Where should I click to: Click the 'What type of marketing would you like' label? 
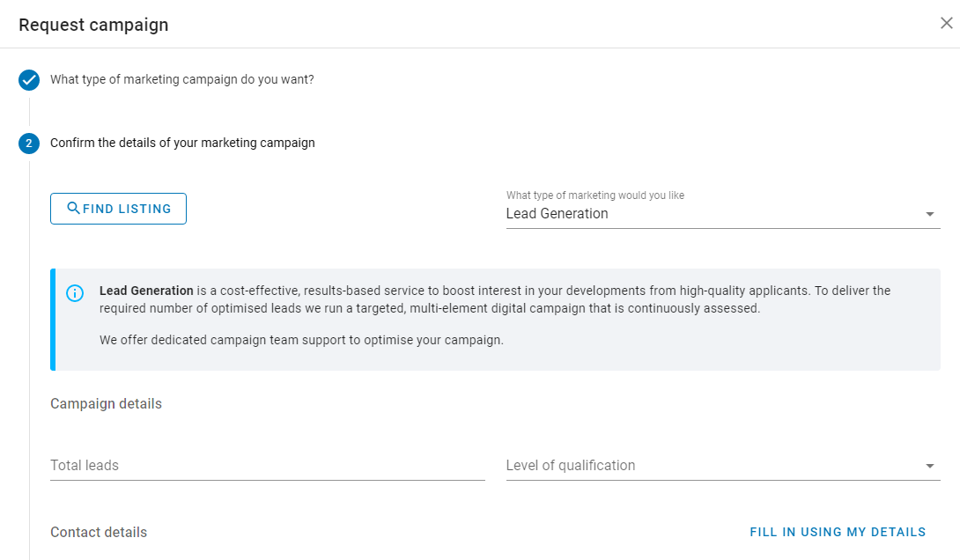(595, 195)
